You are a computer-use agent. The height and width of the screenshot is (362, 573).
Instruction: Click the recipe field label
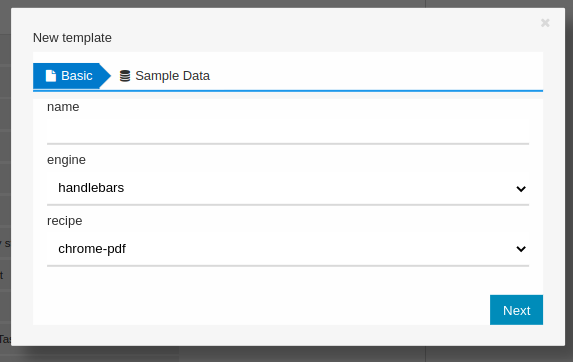pos(65,221)
